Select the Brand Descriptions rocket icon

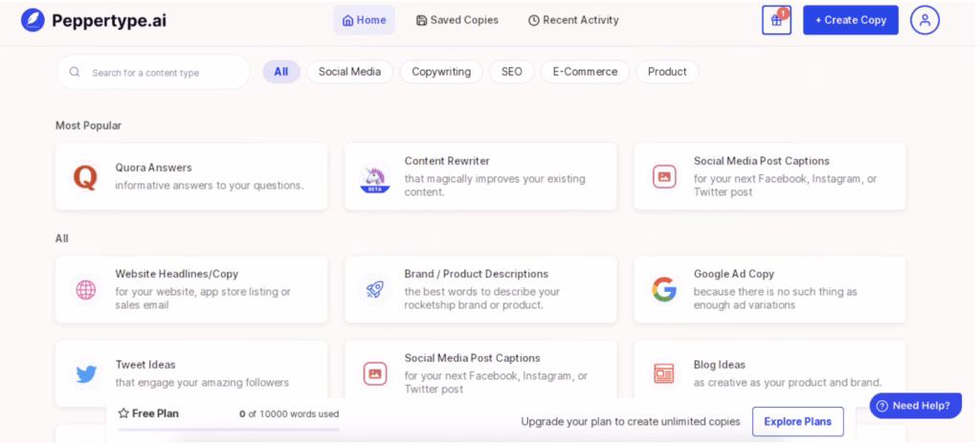374,289
